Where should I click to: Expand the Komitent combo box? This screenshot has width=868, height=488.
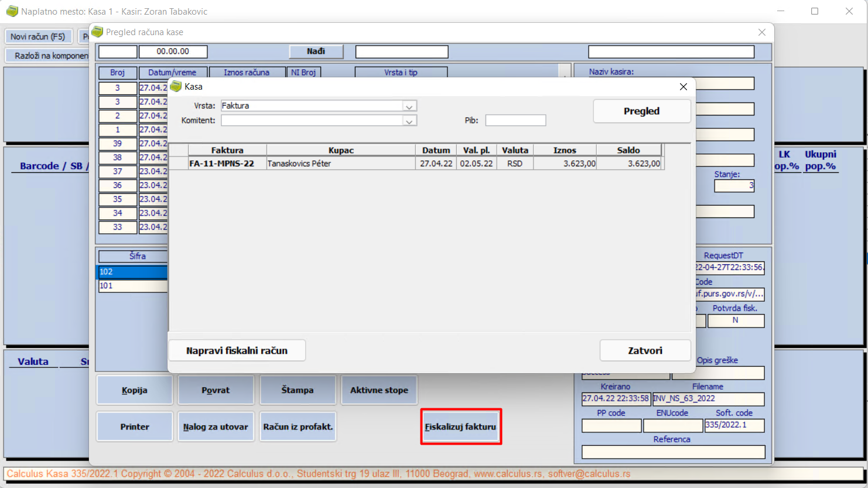coord(409,121)
